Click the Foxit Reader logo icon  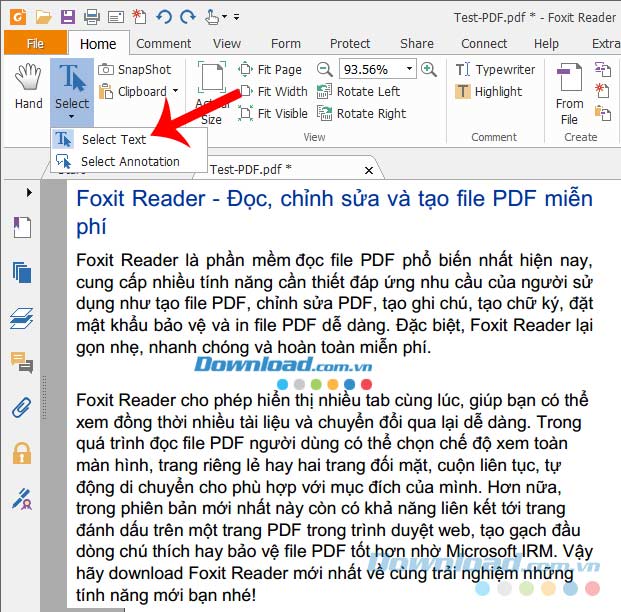tap(18, 17)
